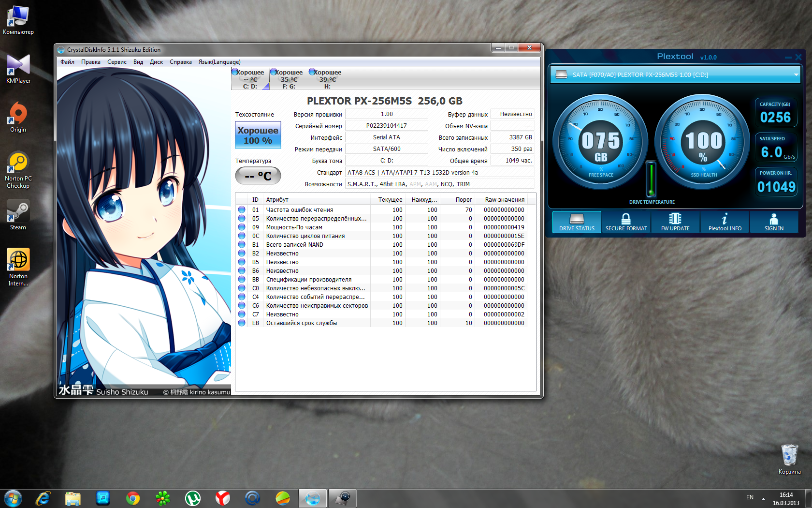Open the Правка menu
Image resolution: width=812 pixels, height=508 pixels.
pos(91,62)
